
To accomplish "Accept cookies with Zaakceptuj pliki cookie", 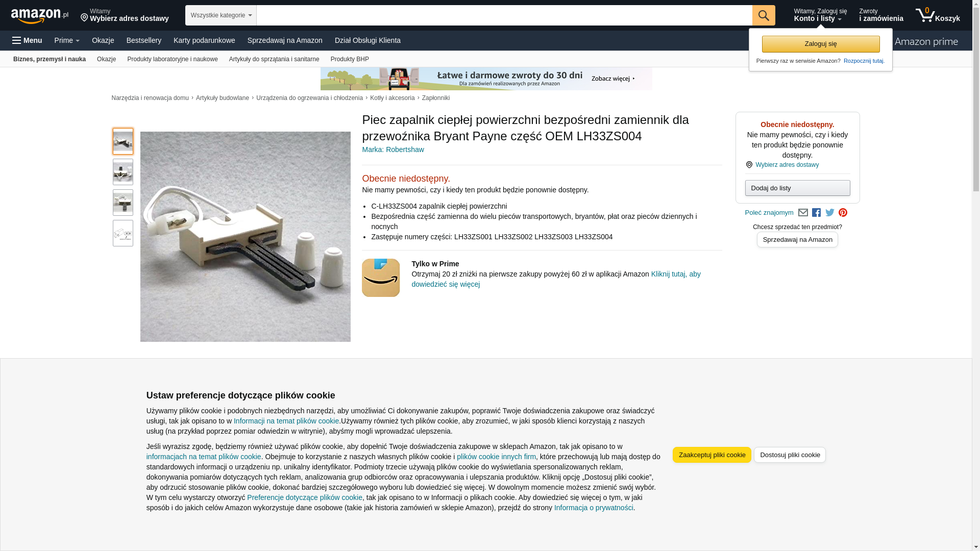I will 712,455.
